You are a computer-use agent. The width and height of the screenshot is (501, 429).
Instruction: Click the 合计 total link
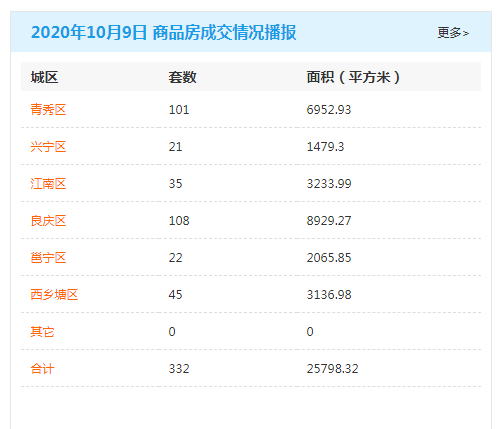(42, 368)
